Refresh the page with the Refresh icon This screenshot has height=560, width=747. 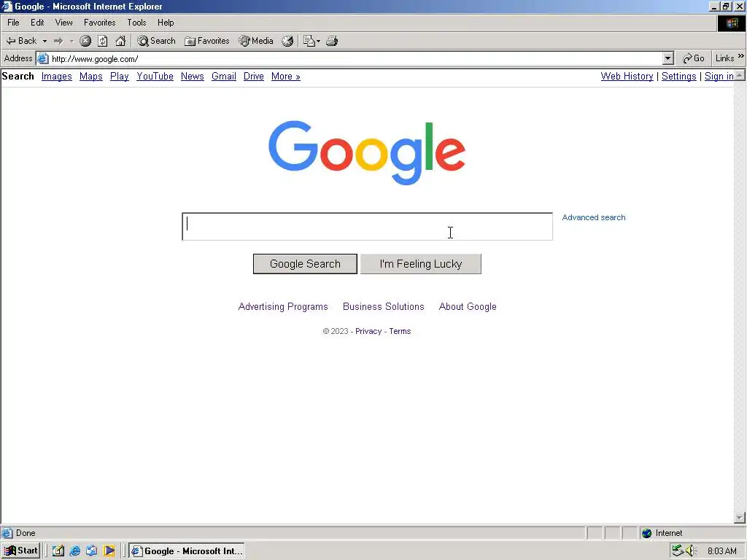[x=102, y=41]
